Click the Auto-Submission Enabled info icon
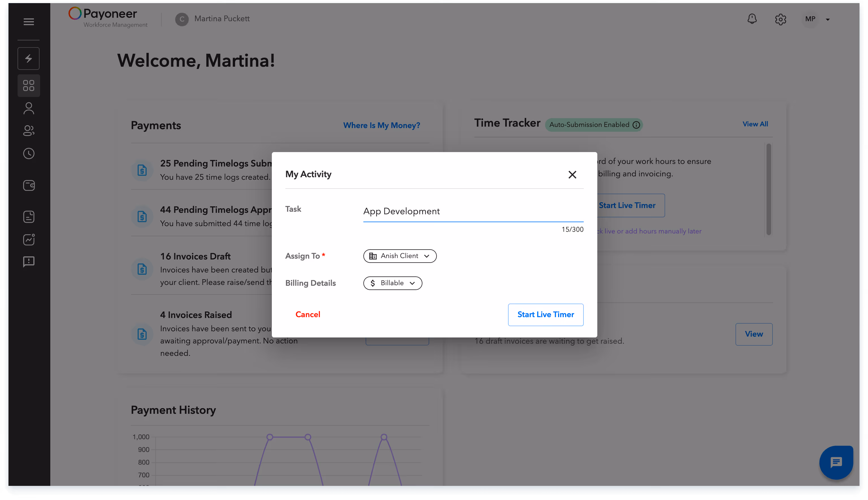The image size is (868, 500). [x=636, y=125]
